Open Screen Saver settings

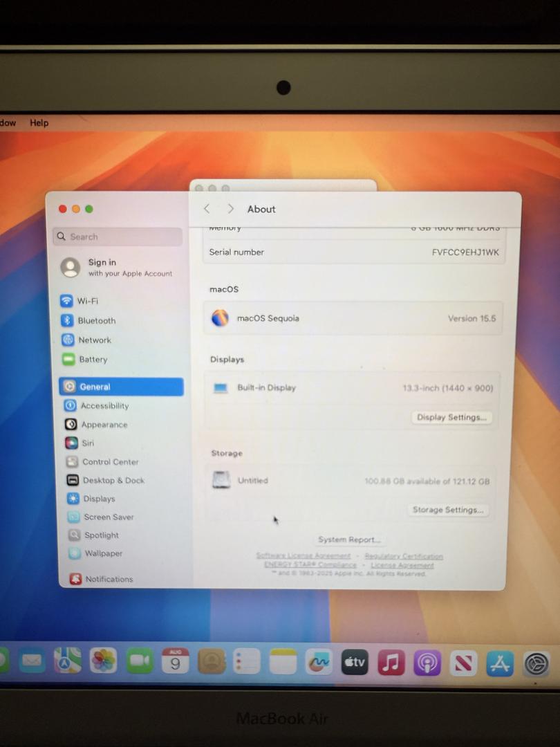(101, 517)
